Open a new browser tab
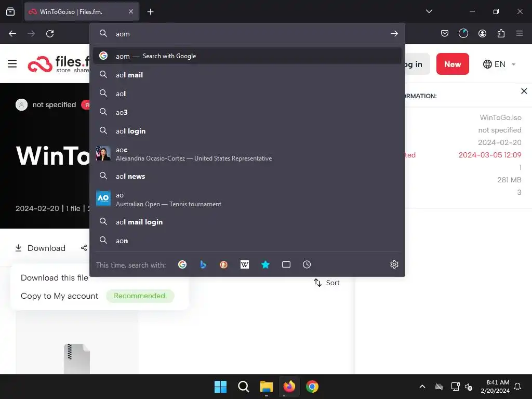The width and height of the screenshot is (532, 399). (x=150, y=12)
